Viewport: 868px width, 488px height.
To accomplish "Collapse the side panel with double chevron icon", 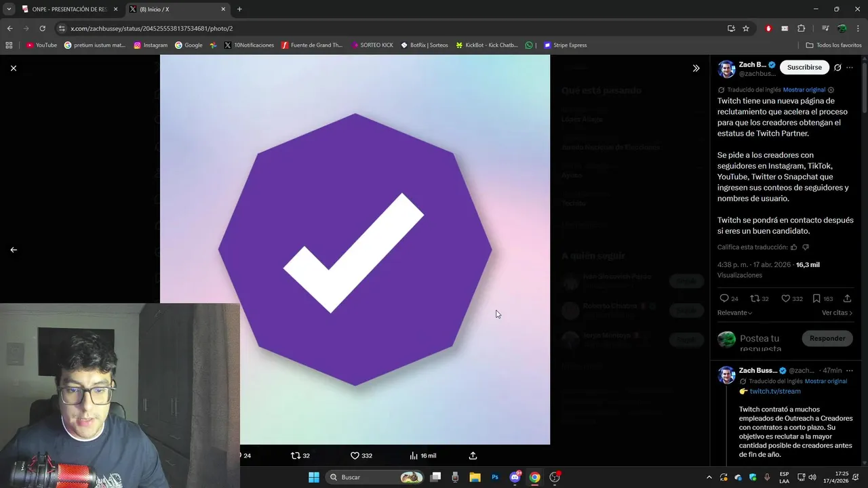I will pyautogui.click(x=696, y=68).
